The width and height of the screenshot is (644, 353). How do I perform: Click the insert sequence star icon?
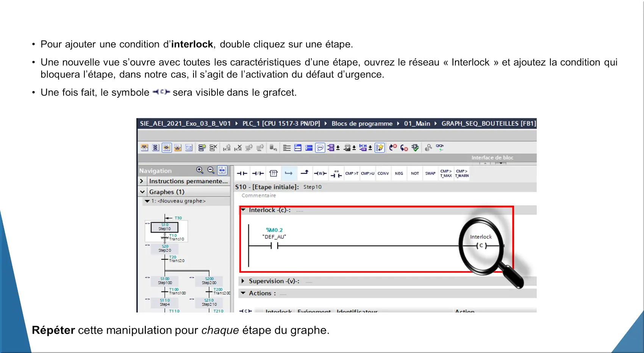click(202, 148)
